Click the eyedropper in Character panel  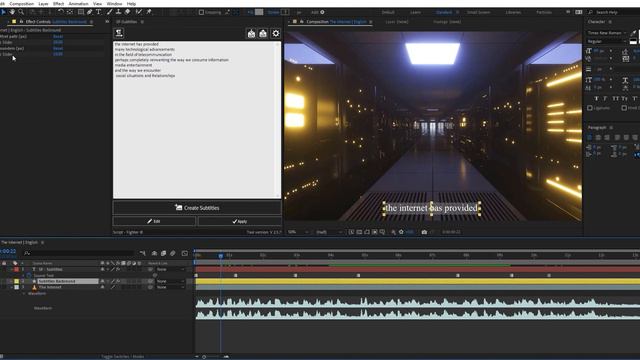(x=633, y=33)
